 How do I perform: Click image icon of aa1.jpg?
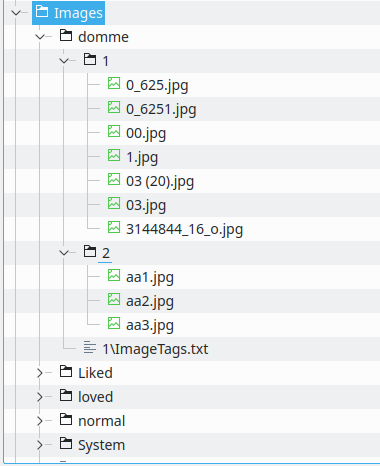click(114, 275)
